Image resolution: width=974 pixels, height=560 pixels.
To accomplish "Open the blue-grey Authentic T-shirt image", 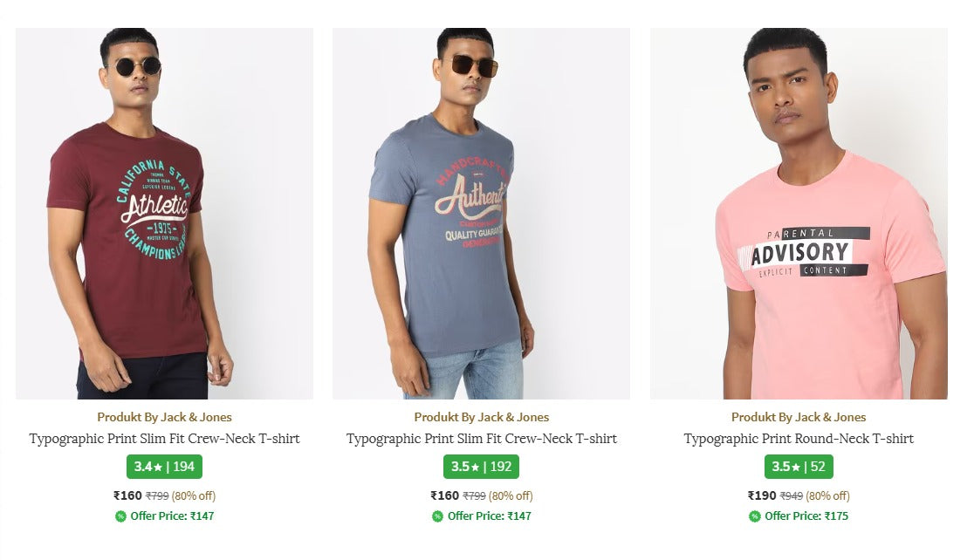I will (x=481, y=214).
